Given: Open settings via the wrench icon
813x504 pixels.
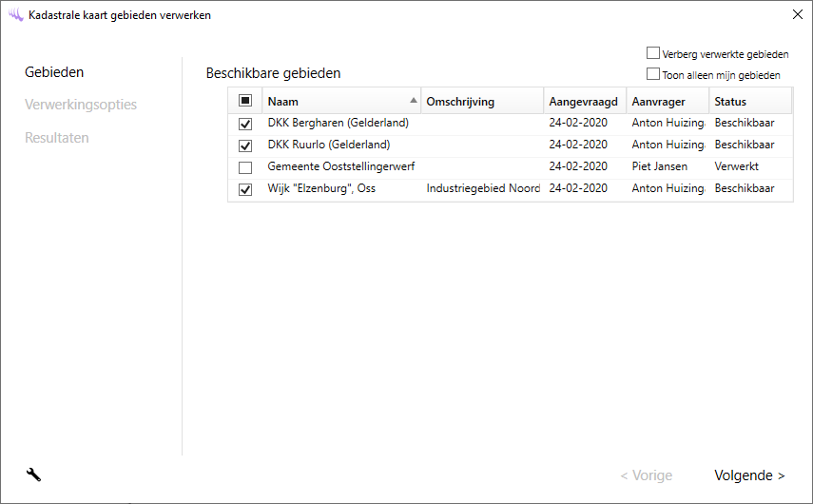Looking at the screenshot, I should 33,475.
